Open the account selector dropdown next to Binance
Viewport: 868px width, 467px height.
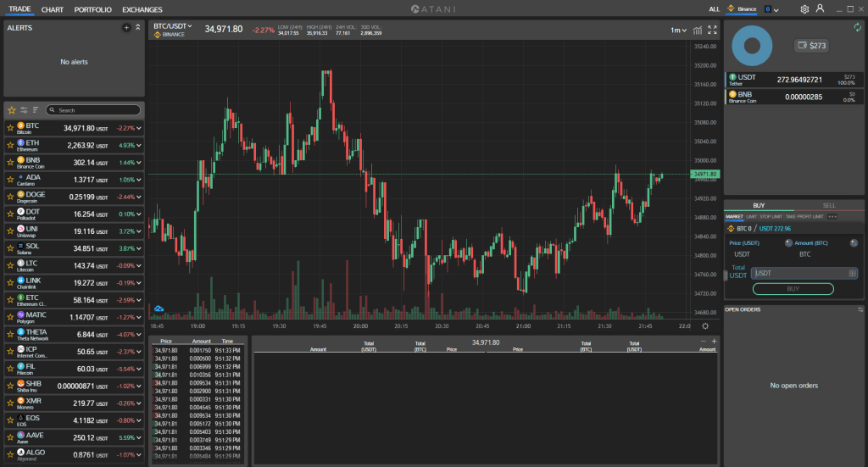click(x=771, y=9)
